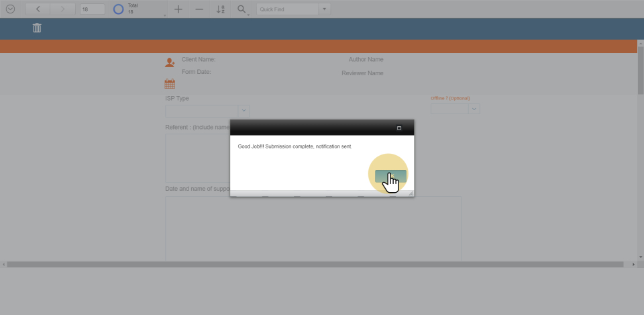This screenshot has width=644, height=315.
Task: Expand the ISP Type dropdown
Action: (x=244, y=110)
